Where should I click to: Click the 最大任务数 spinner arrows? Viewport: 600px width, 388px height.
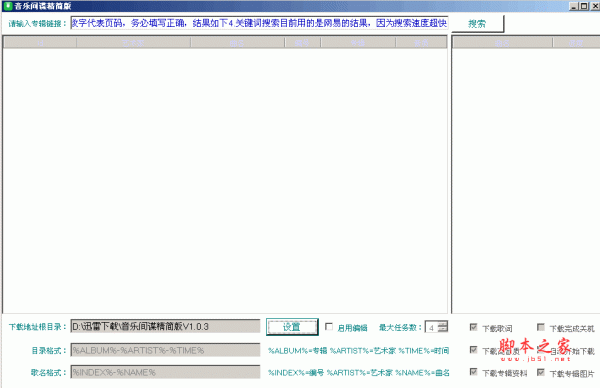click(443, 327)
